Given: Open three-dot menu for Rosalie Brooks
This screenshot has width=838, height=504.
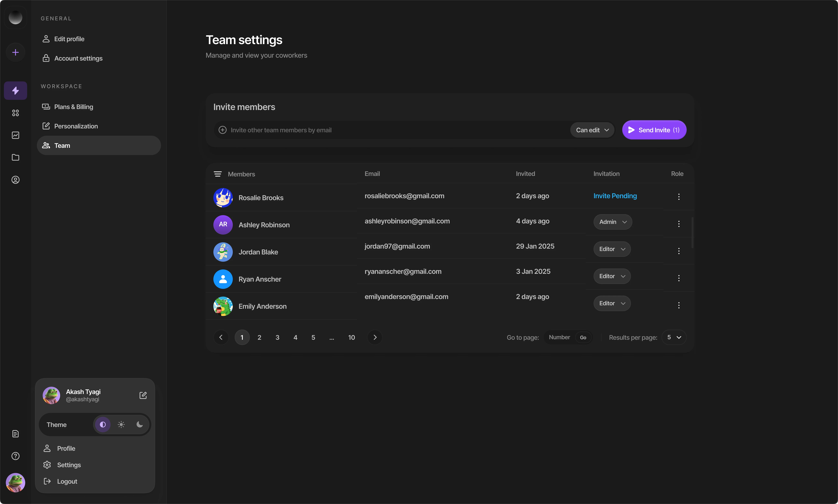Looking at the screenshot, I should (679, 197).
